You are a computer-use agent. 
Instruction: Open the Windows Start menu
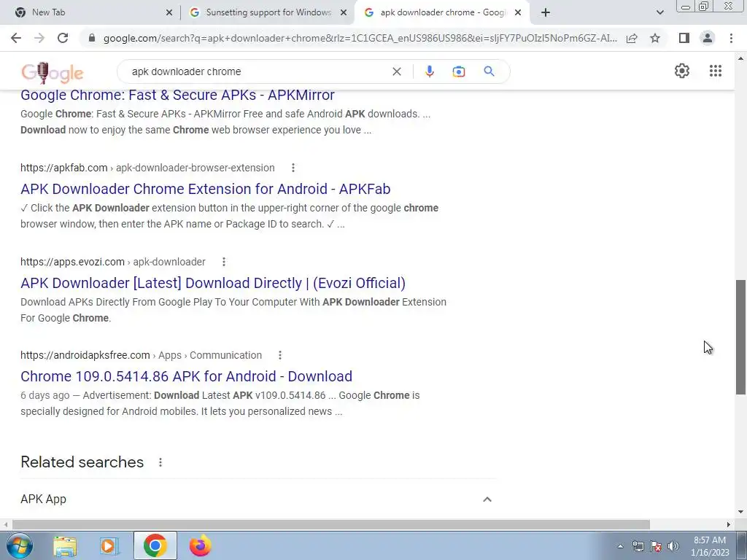(20, 545)
